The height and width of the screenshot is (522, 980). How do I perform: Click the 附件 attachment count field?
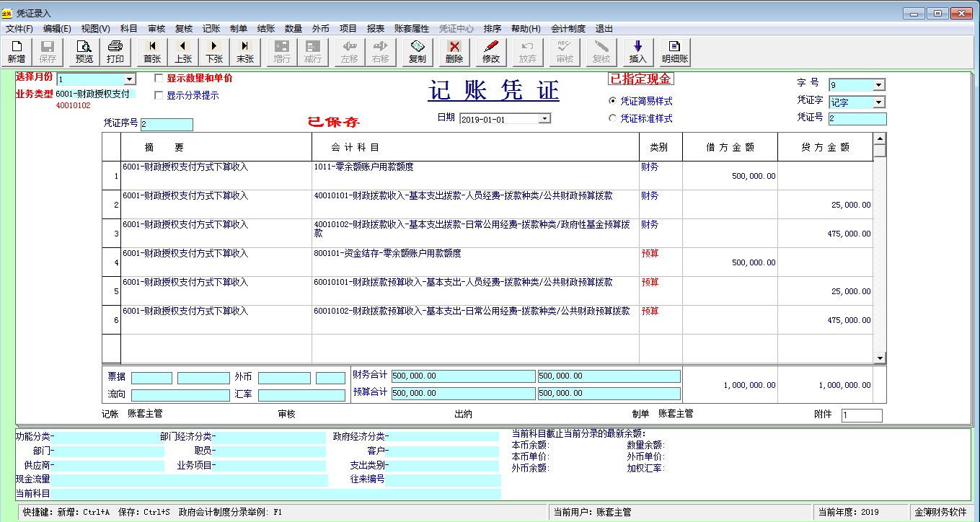point(861,415)
